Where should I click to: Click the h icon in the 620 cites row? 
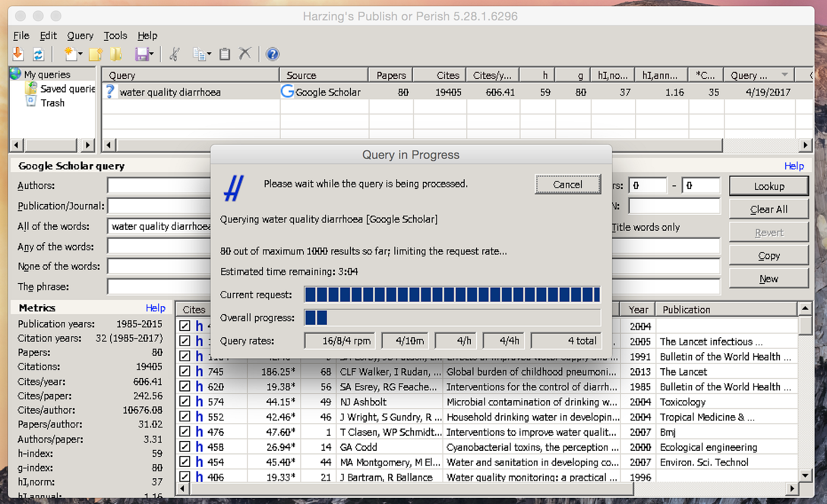(x=200, y=386)
